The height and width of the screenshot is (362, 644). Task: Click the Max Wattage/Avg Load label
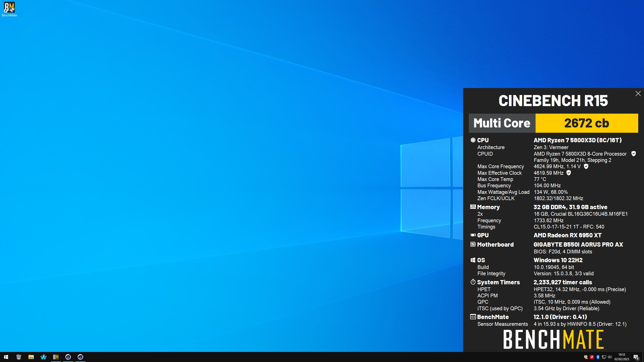point(503,192)
